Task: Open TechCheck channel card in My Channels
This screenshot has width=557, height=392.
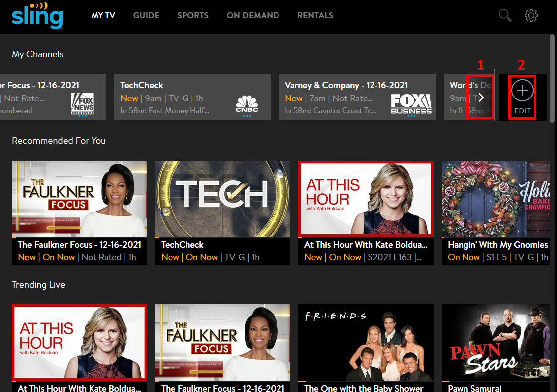Action: click(x=192, y=97)
